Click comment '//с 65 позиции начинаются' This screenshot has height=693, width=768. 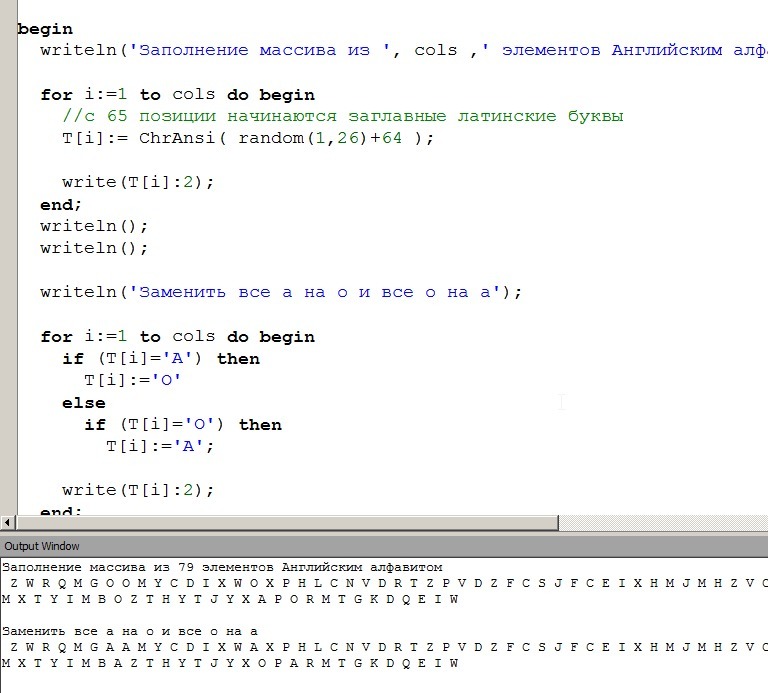tap(342, 117)
